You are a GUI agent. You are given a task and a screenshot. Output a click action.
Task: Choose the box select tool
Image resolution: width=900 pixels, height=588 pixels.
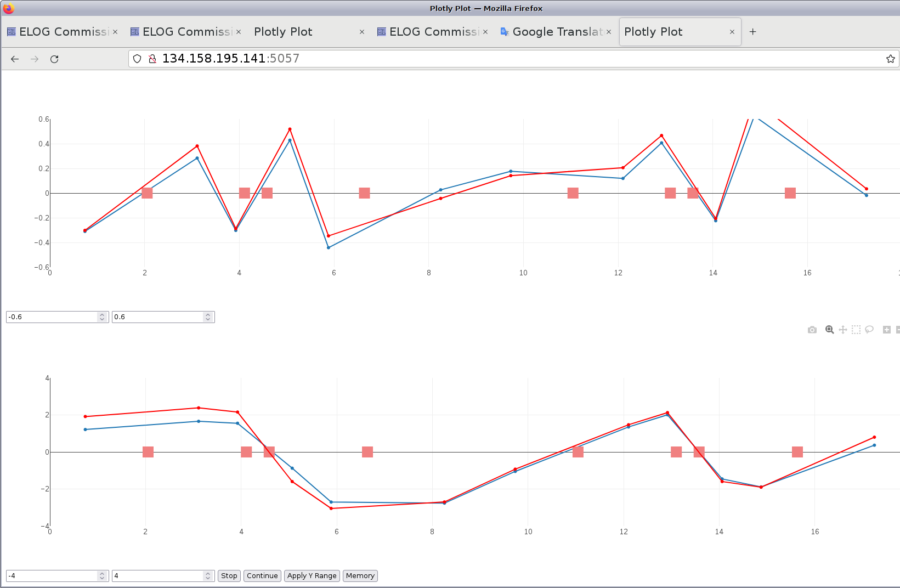856,330
